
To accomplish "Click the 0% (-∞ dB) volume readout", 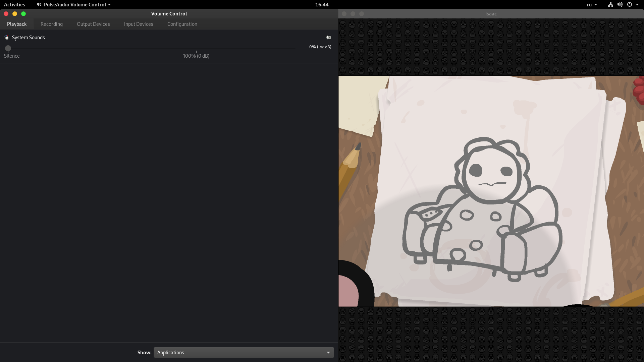I will click(320, 47).
